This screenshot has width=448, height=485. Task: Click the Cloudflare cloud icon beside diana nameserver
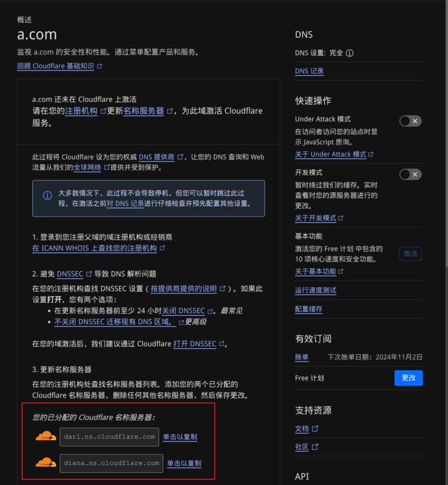point(46,462)
